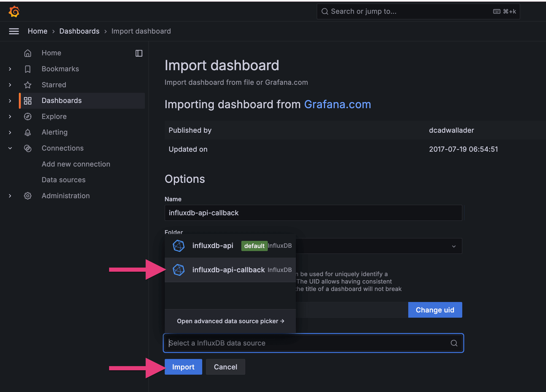Click the Grafana logo icon
Image resolution: width=546 pixels, height=392 pixels.
point(14,12)
